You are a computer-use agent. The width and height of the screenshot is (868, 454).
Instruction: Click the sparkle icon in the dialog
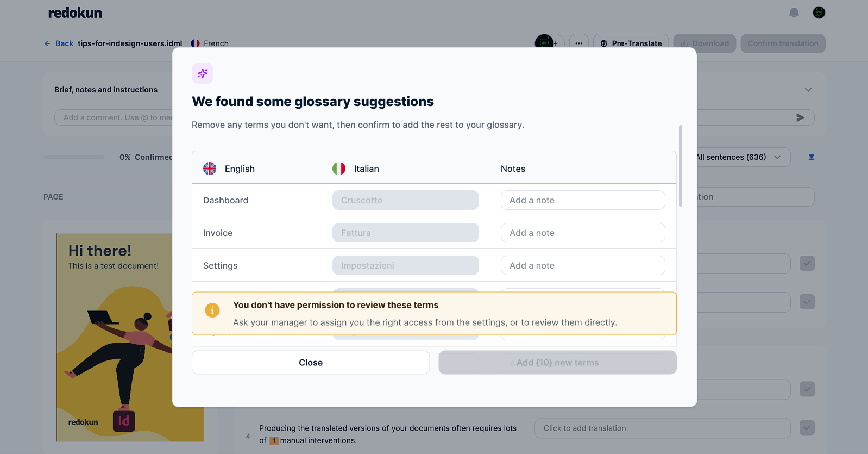coord(203,73)
